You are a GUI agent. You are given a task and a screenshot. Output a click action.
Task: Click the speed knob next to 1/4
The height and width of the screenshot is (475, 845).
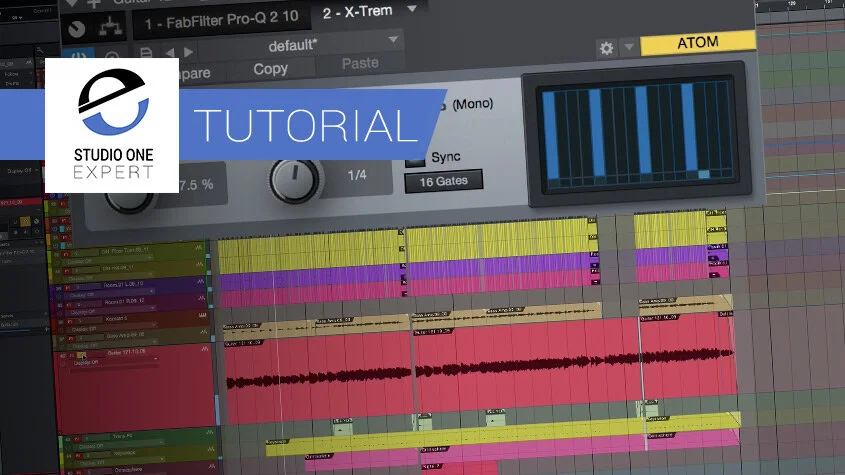pyautogui.click(x=294, y=181)
